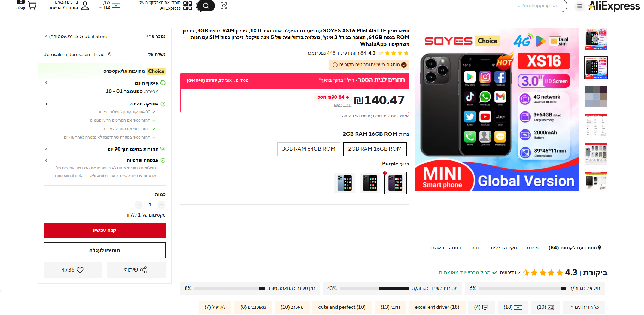Select the blurred third gallery thumbnail
Image resolution: width=644 pixels, height=315 pixels.
tap(596, 96)
